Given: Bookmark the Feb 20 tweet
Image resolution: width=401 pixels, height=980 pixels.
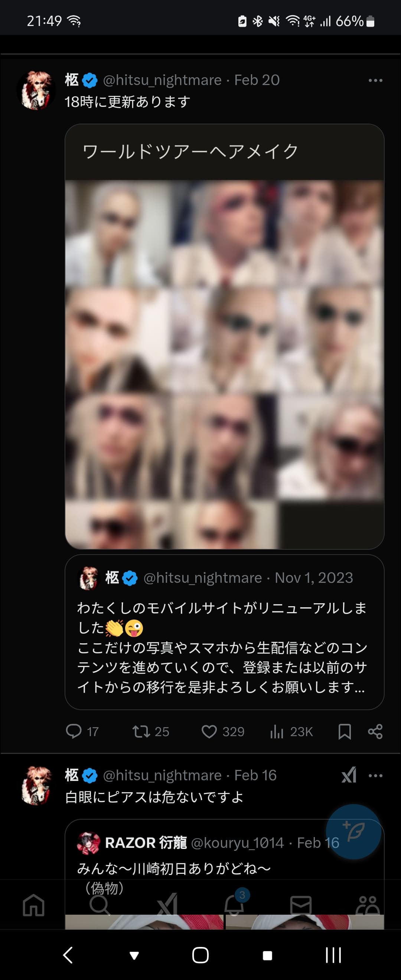Looking at the screenshot, I should [345, 731].
